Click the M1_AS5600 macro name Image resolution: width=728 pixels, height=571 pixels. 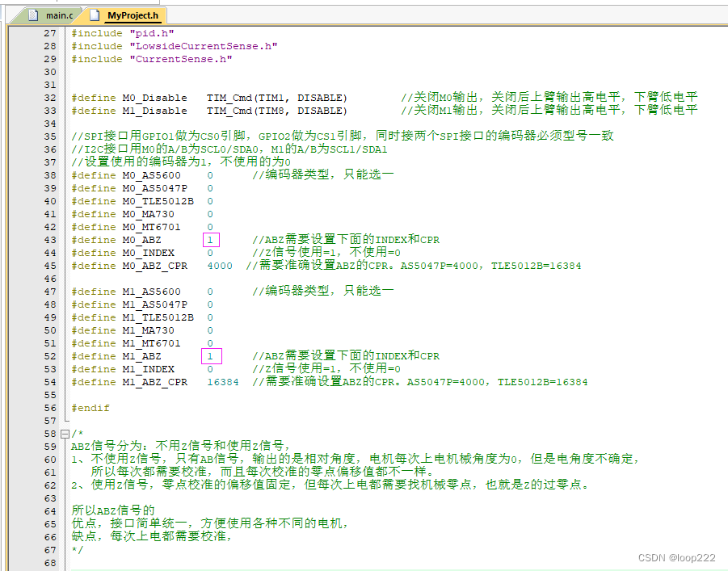(x=151, y=292)
